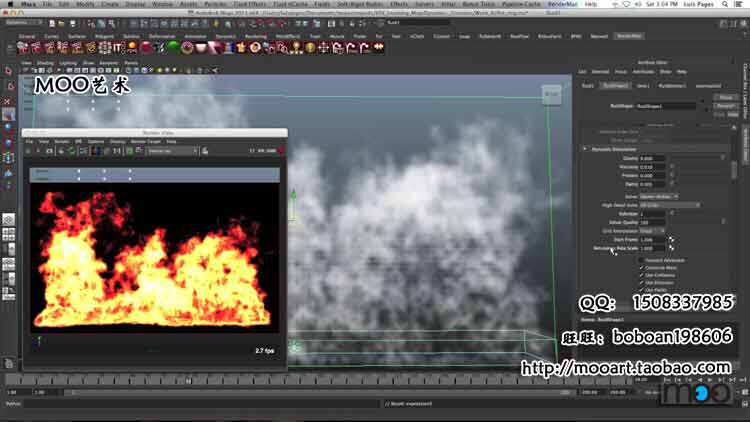Refresh the IPR image in Render View
Viewport: 750px width, 422px height.
71,151
